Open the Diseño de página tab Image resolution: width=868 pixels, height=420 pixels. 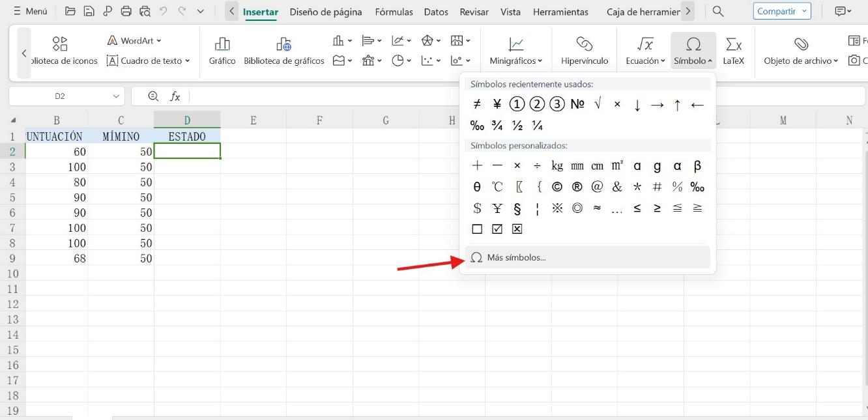(x=325, y=12)
